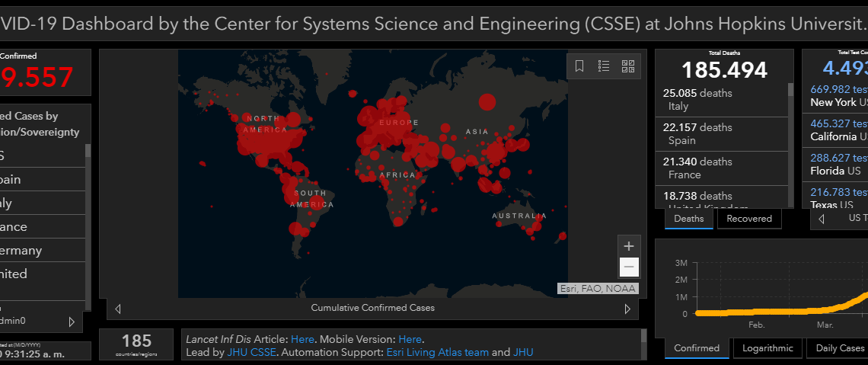Screen dimensions: 868x365
Task: Open the map bookmarks icon
Action: pyautogui.click(x=579, y=66)
